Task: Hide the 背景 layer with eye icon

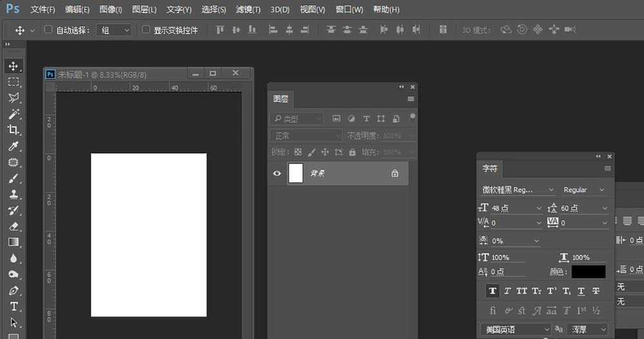Action: point(277,173)
